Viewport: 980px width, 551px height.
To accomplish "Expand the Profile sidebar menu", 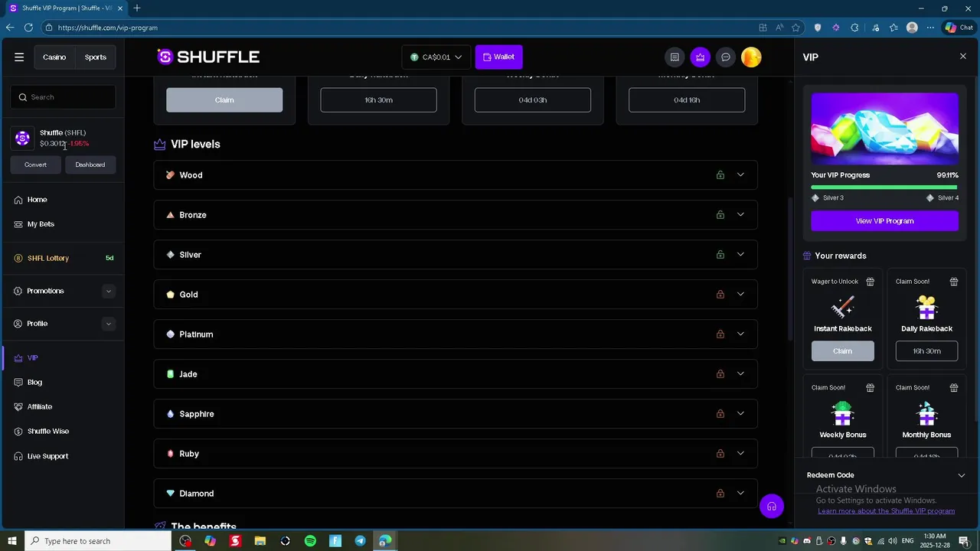I will click(x=108, y=324).
